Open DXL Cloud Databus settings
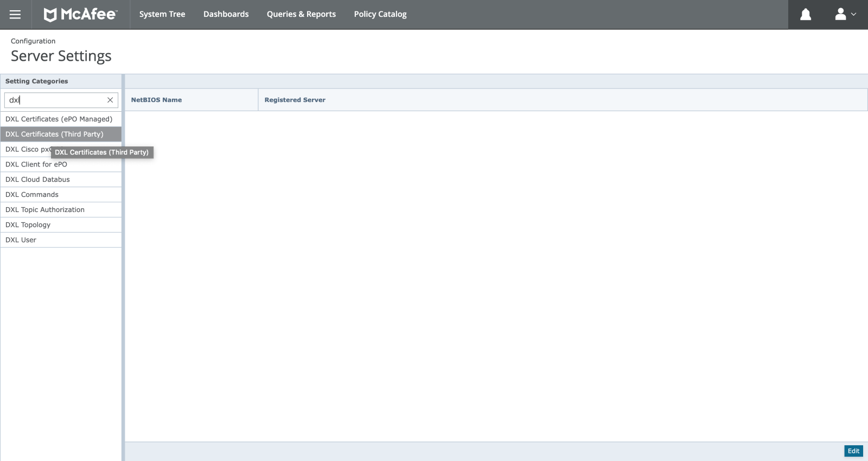 [37, 180]
